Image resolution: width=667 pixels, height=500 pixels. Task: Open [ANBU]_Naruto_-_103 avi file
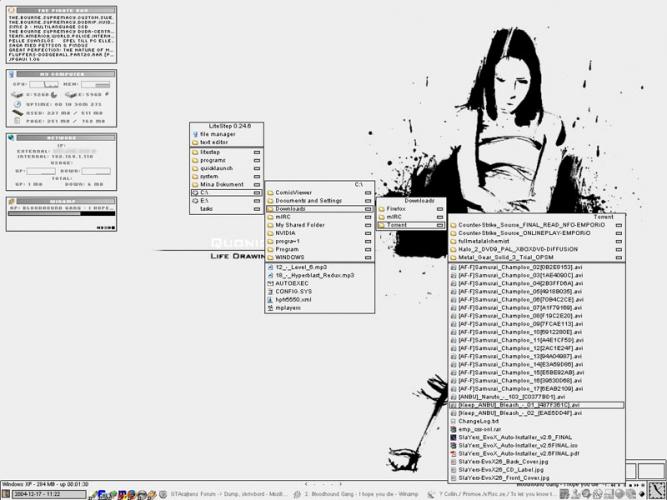pyautogui.click(x=536, y=397)
